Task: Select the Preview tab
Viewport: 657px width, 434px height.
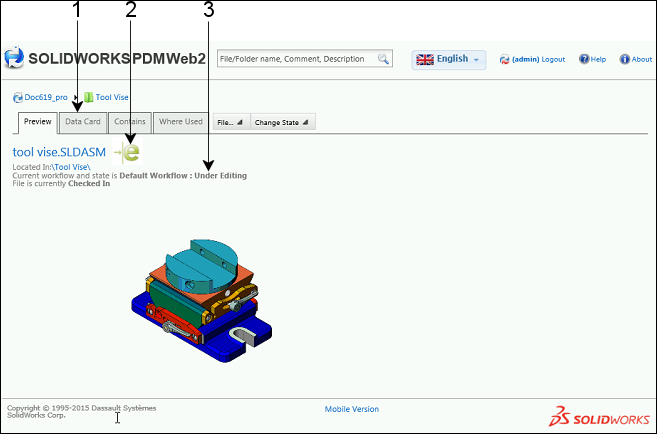Action: (37, 122)
